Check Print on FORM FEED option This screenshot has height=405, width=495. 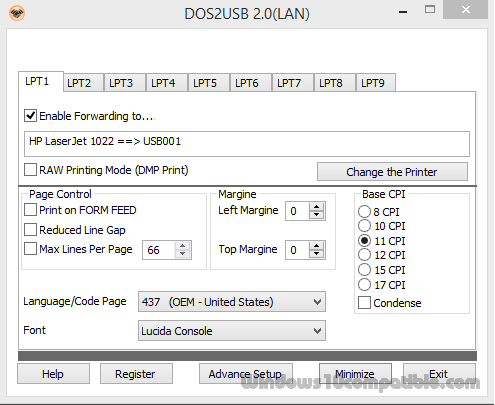pos(30,210)
